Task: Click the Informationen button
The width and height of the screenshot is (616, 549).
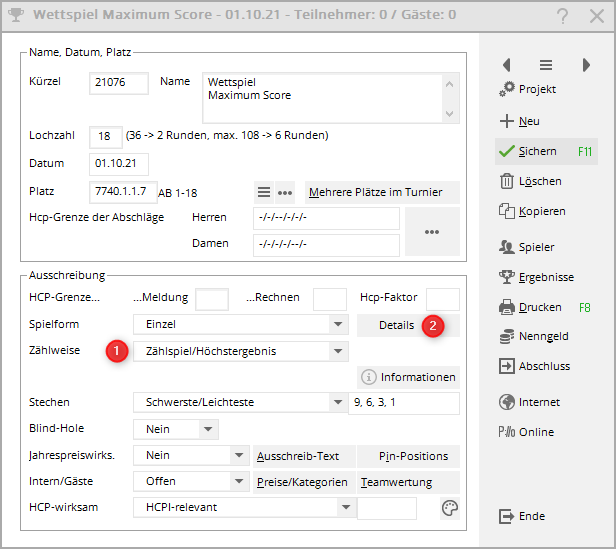Action: [409, 377]
